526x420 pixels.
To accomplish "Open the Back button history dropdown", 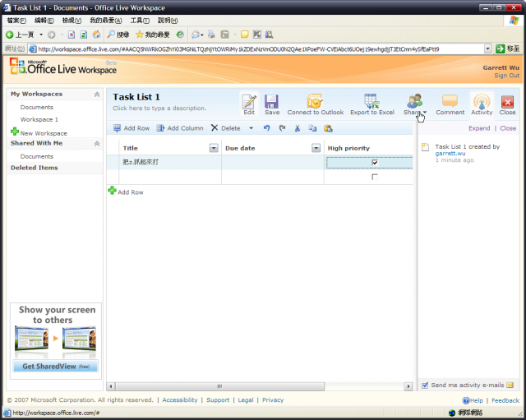I will point(41,35).
